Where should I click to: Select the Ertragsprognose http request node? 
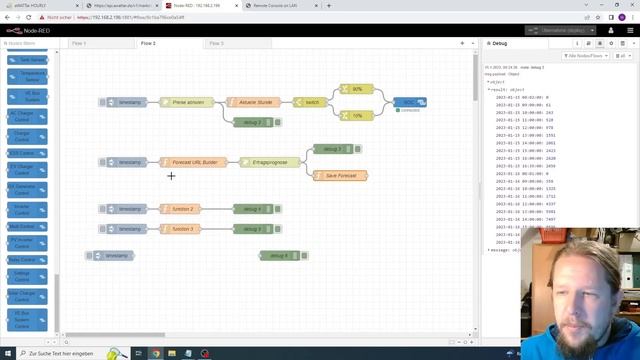pos(270,162)
